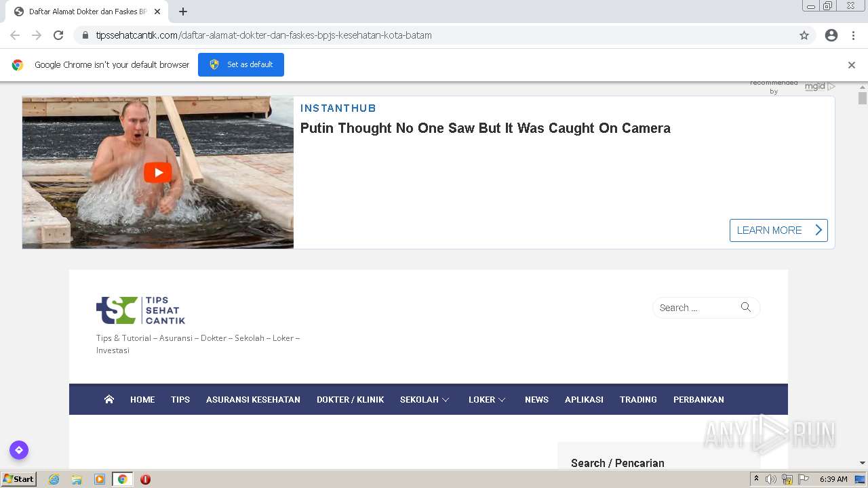Open the volume control in system tray
Viewport: 868px width, 488px height.
[x=771, y=479]
